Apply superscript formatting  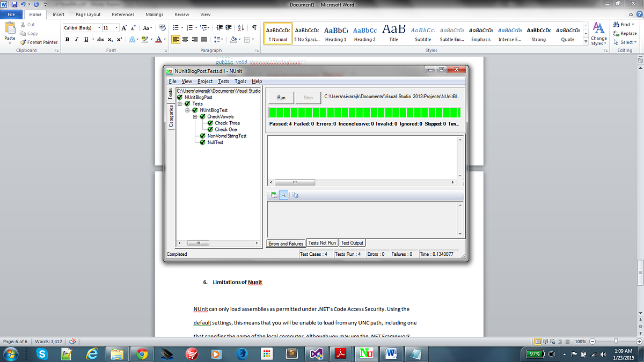(x=119, y=40)
